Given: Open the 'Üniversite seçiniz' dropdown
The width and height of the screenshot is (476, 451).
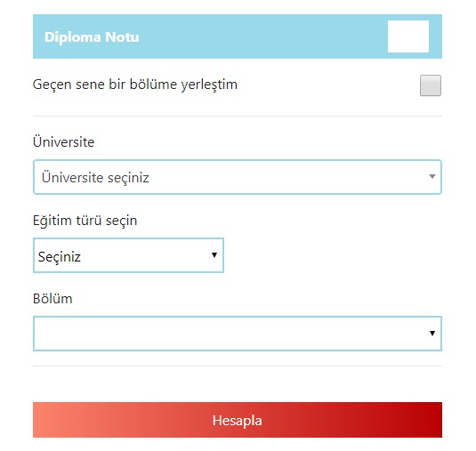Looking at the screenshot, I should [x=238, y=177].
